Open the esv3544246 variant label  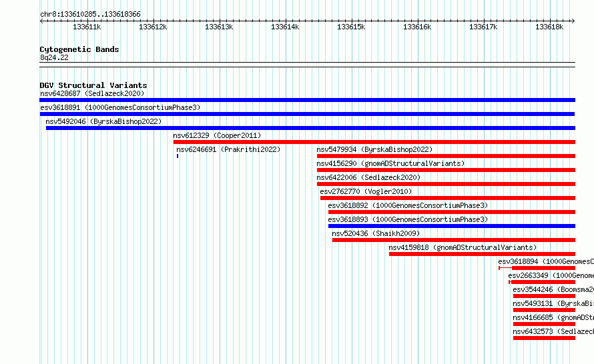click(553, 289)
